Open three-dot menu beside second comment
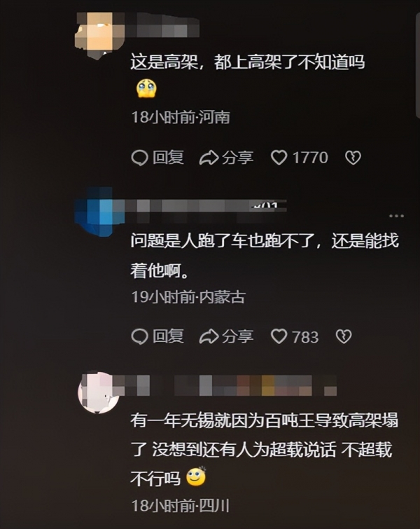The width and height of the screenshot is (420, 529). [x=396, y=216]
